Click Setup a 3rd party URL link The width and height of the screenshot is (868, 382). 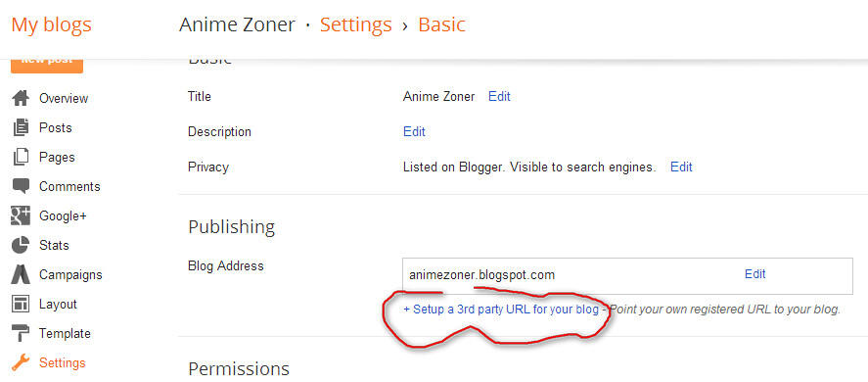coord(501,310)
